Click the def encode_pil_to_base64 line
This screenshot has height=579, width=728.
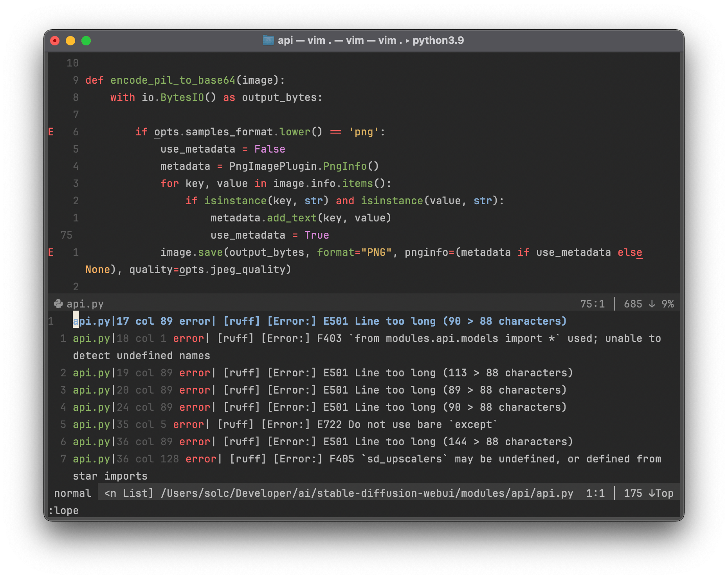click(x=185, y=80)
